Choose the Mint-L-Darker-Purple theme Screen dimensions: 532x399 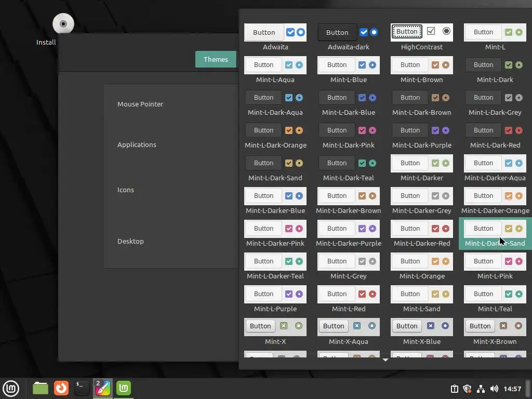(x=349, y=234)
